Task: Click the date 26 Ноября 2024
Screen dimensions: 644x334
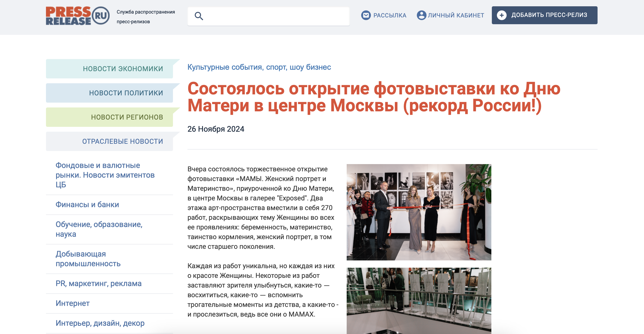Action: (216, 129)
